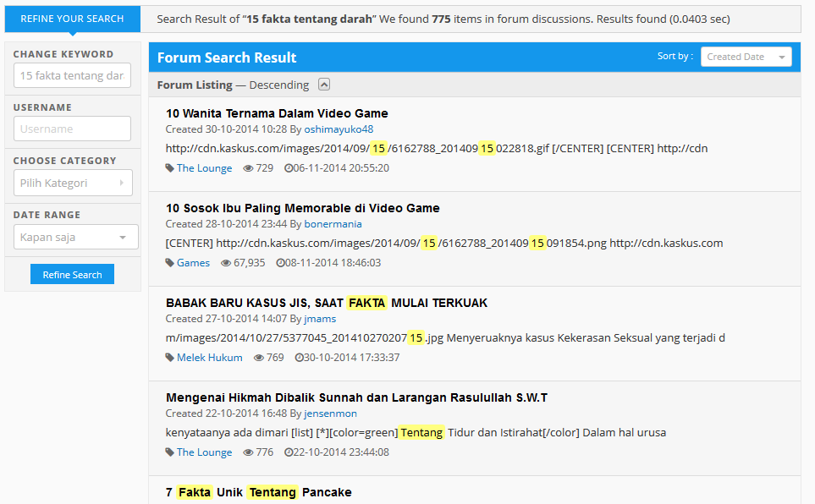Viewport: 815px width, 504px height.
Task: Open thread 10 Sosok Ibu Paling Memorable
Action: (x=302, y=208)
